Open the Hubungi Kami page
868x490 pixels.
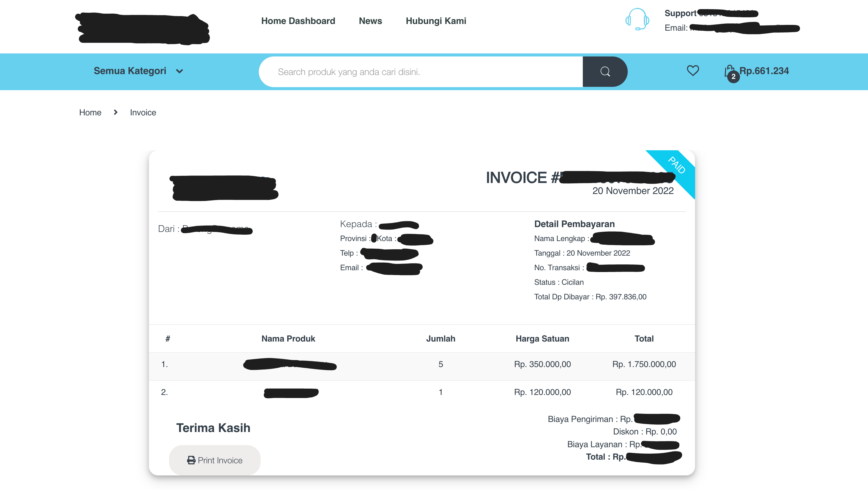pos(436,21)
